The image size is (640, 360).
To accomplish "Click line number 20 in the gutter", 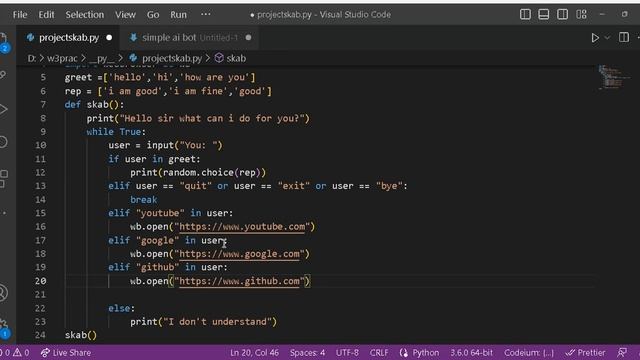I will [x=40, y=281].
